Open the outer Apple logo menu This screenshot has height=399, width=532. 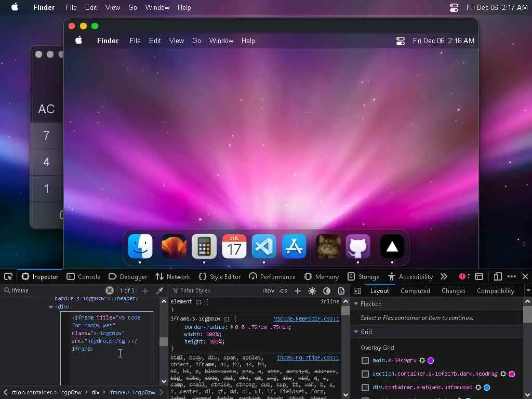pos(15,7)
